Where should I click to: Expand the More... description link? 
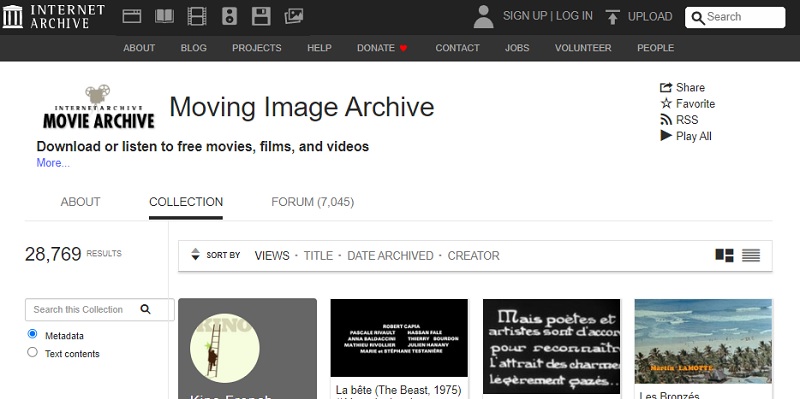click(x=53, y=163)
